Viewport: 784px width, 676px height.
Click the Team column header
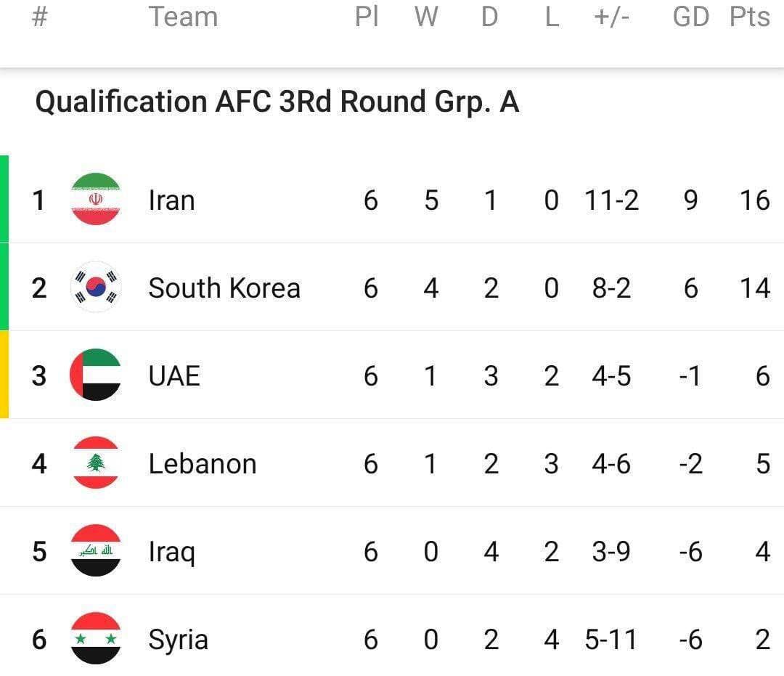(183, 17)
